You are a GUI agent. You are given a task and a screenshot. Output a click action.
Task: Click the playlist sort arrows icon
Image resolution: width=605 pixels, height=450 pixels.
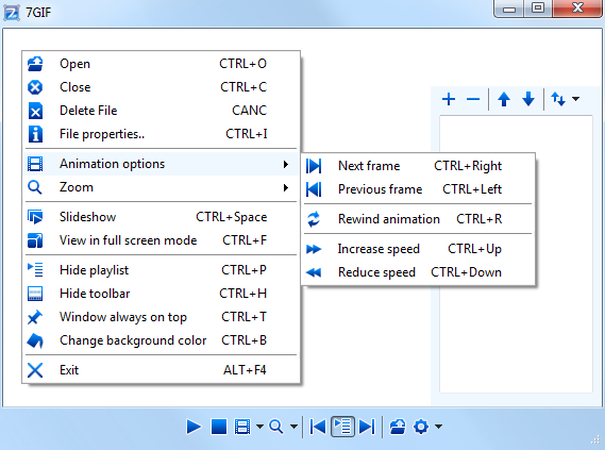point(558,99)
